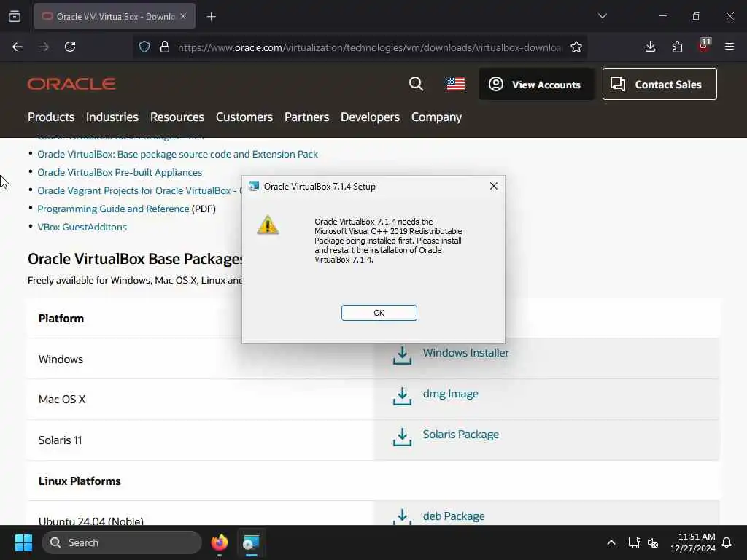
Task: Open VBox GuestAdditons link
Action: [82, 227]
